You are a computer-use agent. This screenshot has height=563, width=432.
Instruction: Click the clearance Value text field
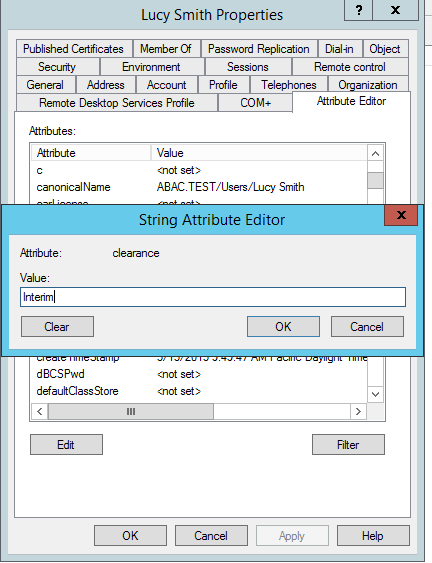click(213, 297)
